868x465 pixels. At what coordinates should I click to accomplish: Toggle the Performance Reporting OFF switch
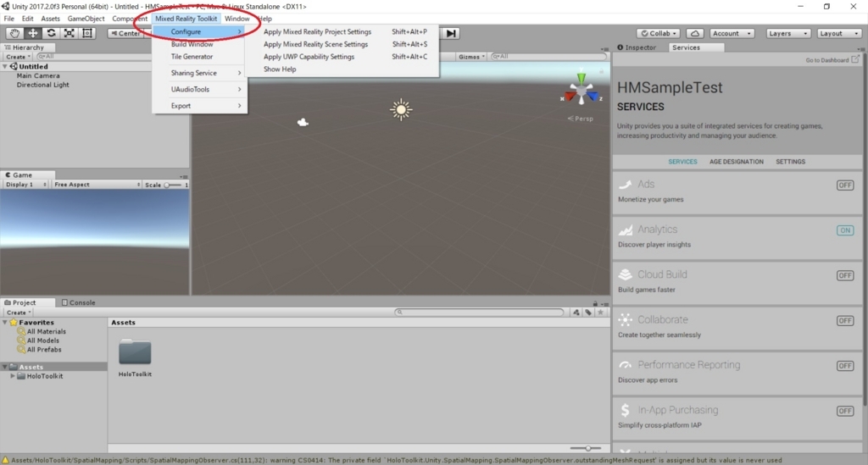point(845,366)
